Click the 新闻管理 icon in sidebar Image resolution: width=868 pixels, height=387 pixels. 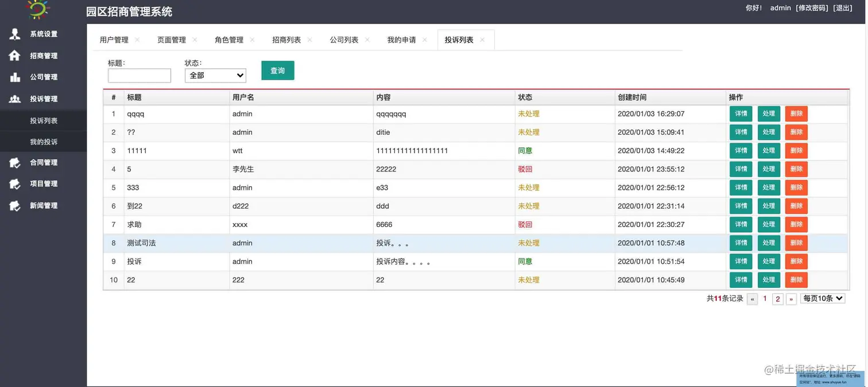[x=15, y=206]
